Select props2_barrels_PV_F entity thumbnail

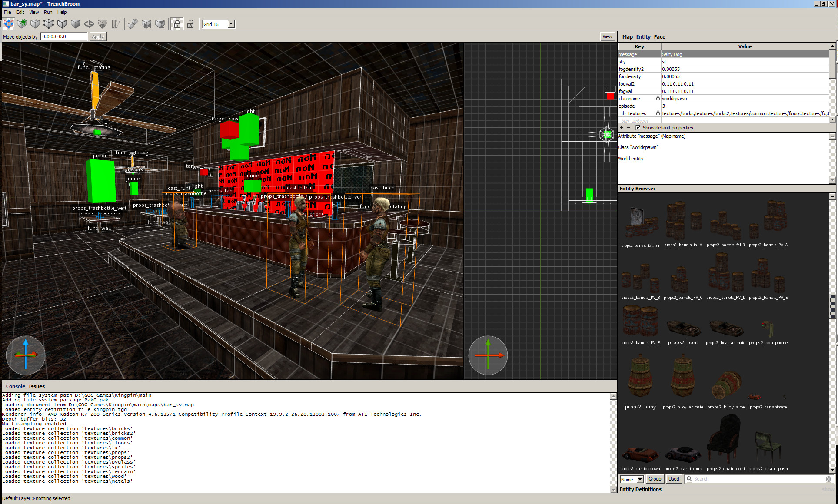point(640,321)
